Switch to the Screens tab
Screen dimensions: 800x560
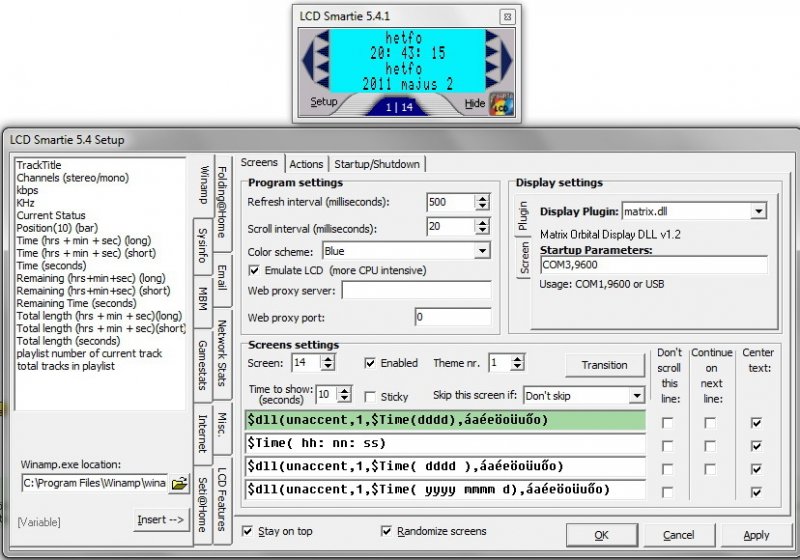tap(259, 162)
